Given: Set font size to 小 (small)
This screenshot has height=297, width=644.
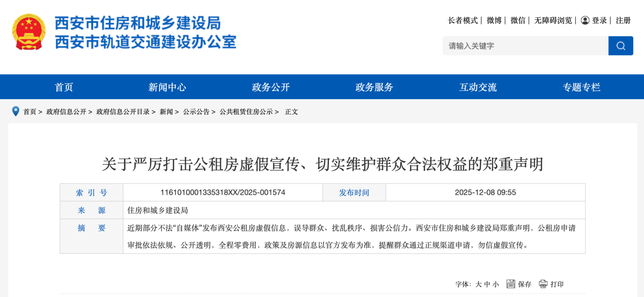Looking at the screenshot, I should coord(496,284).
